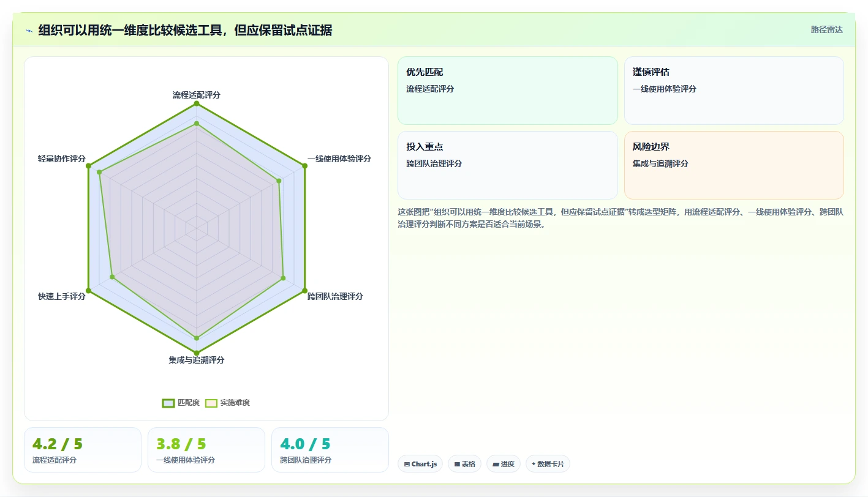Click the 流程适配评分 axis label on the radar
This screenshot has height=497, width=868.
coord(197,95)
